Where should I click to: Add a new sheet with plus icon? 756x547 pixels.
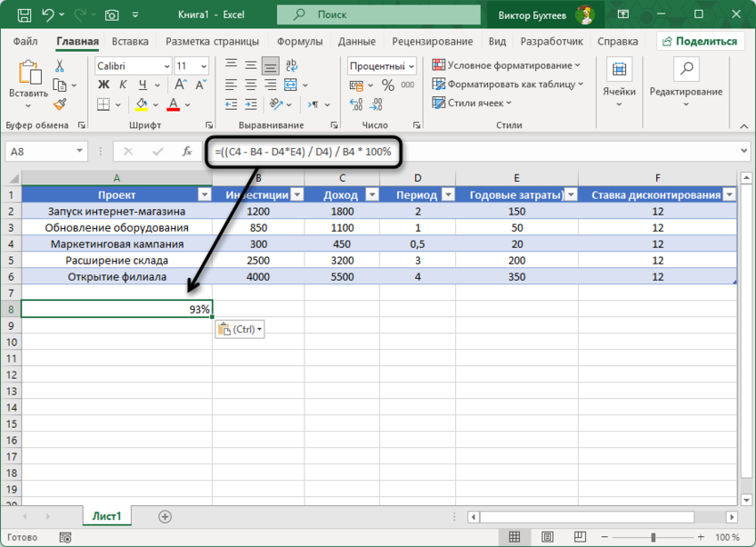[164, 516]
